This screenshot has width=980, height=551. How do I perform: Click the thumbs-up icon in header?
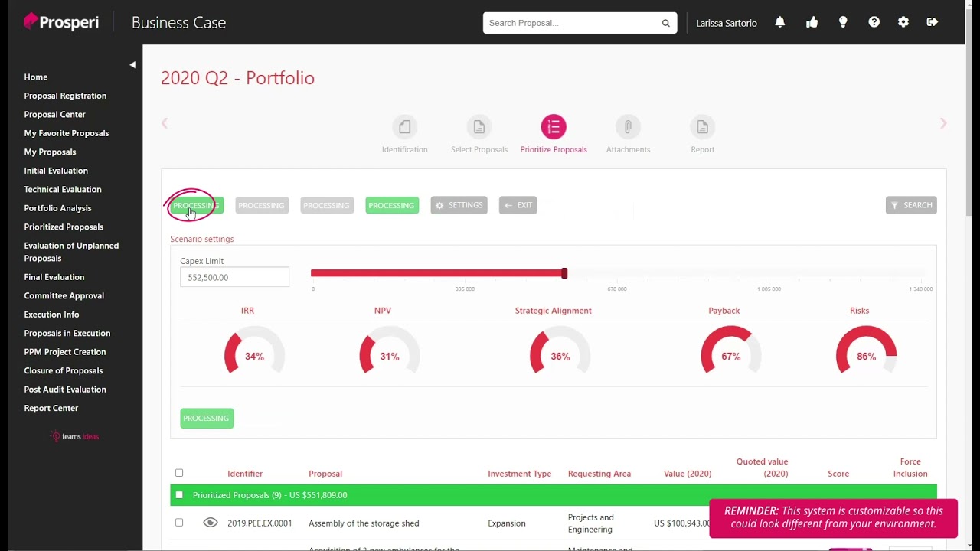[812, 22]
